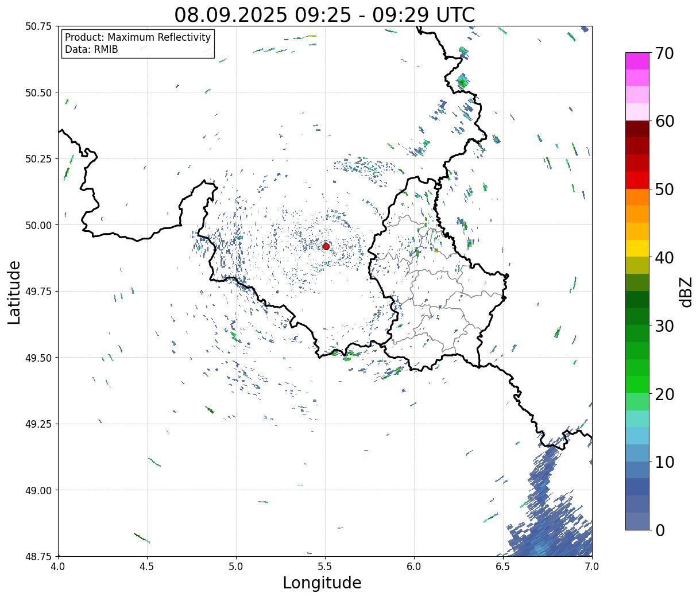The image size is (700, 597).
Task: Click the colorbar tick label 20
Action: (665, 394)
